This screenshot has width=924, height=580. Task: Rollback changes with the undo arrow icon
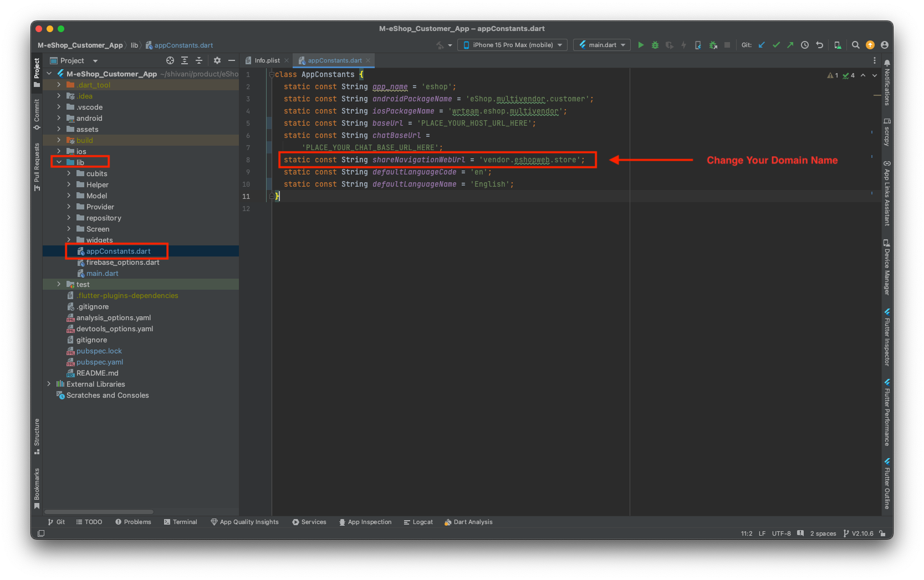pos(819,45)
